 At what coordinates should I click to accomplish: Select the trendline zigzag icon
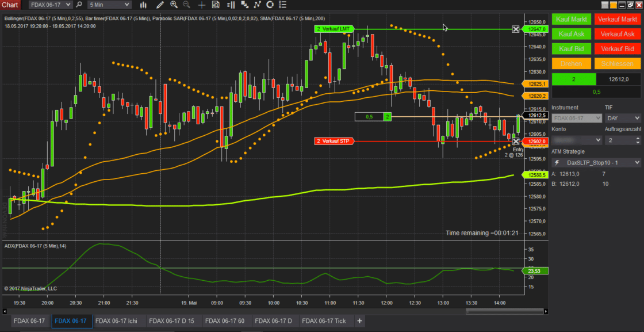point(258,5)
